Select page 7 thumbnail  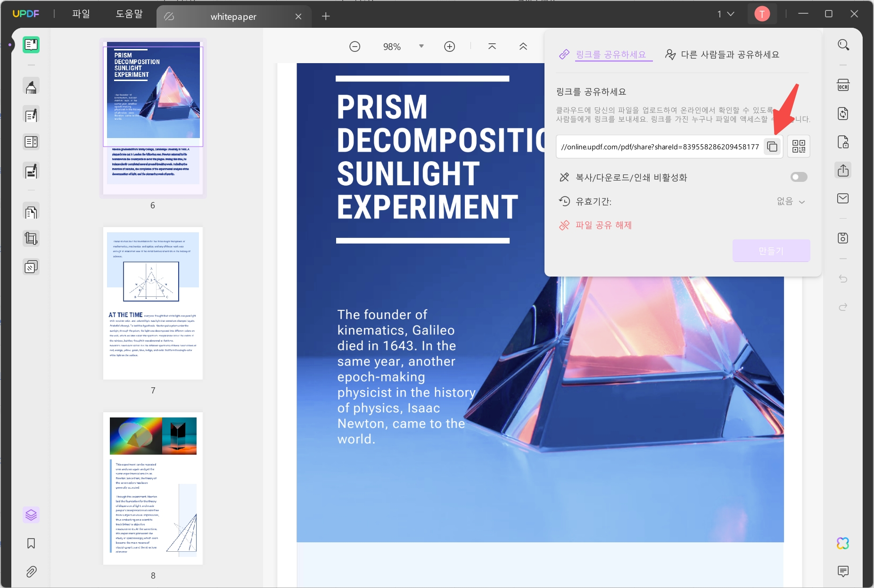point(153,303)
